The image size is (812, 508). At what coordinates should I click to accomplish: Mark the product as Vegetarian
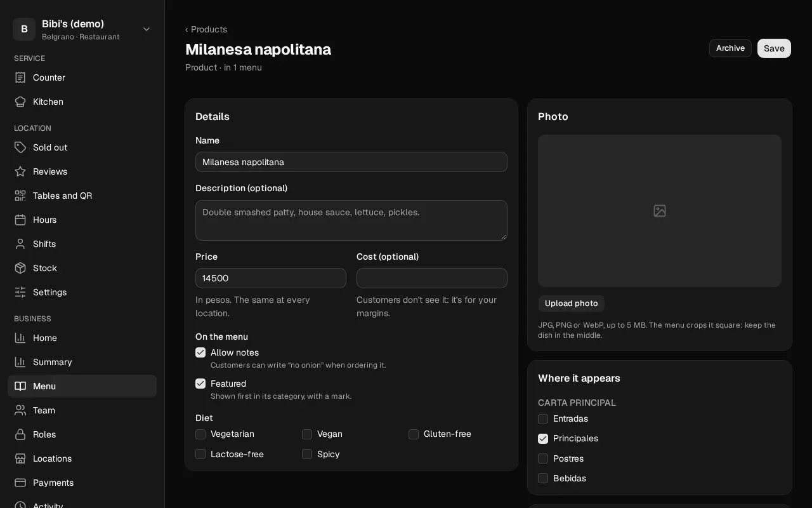200,434
